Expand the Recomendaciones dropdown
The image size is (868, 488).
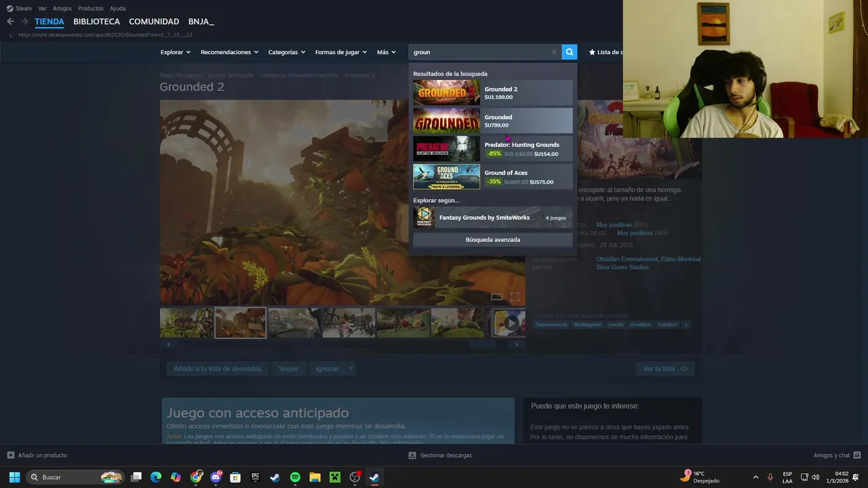229,52
